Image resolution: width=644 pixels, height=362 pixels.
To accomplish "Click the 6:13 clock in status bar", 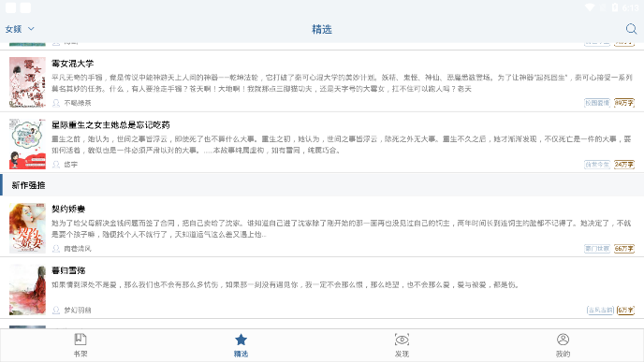I will (631, 7).
